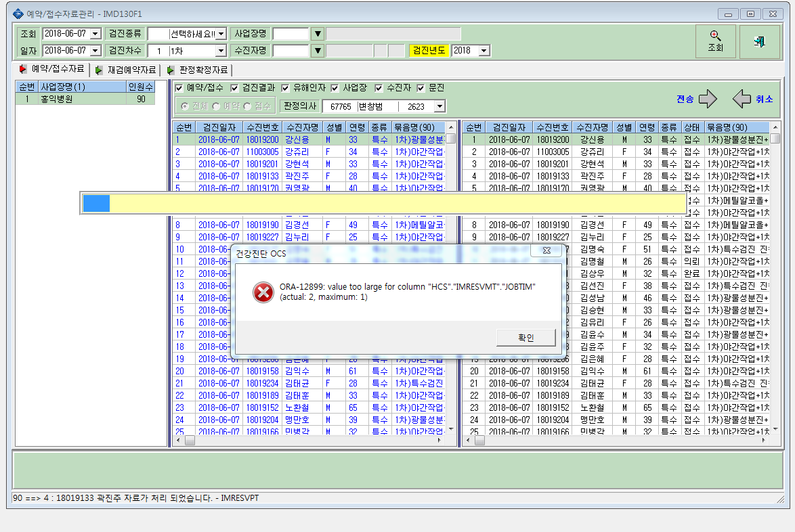Click the exit door icon button
The image size is (795, 532).
pyautogui.click(x=759, y=41)
